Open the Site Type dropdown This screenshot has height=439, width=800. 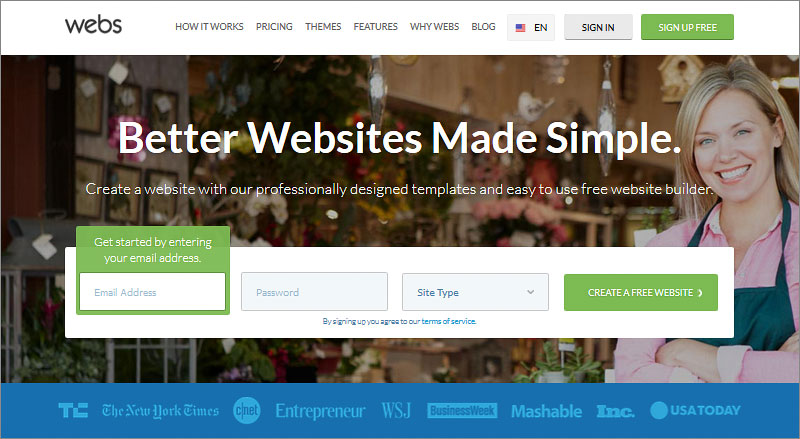pyautogui.click(x=476, y=292)
